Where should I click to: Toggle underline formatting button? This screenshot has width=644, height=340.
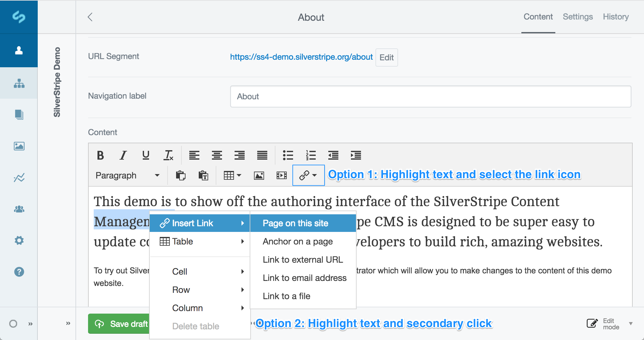coord(146,155)
